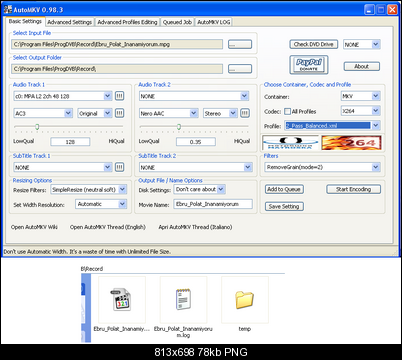
Task: Click Add to Queue
Action: tap(284, 189)
